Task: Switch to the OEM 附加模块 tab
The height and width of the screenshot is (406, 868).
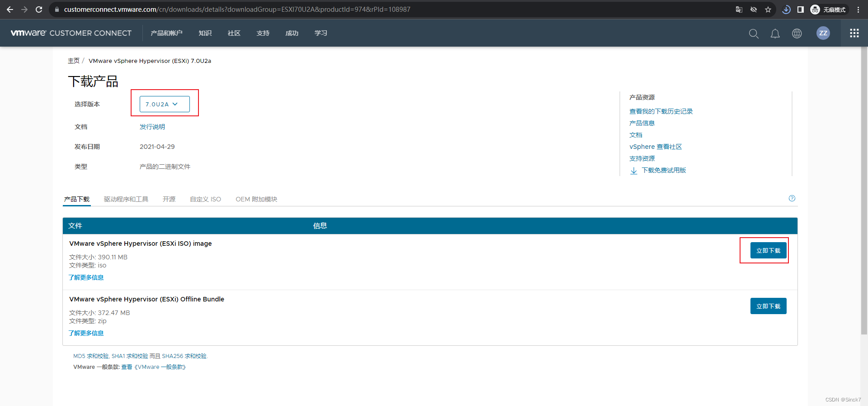Action: click(x=256, y=199)
